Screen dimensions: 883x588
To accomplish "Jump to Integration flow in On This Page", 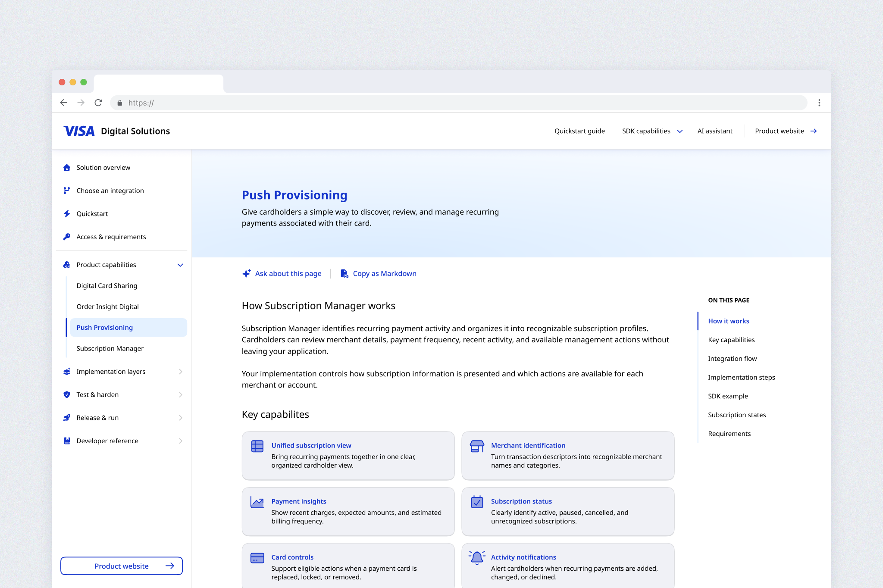I will (x=732, y=359).
